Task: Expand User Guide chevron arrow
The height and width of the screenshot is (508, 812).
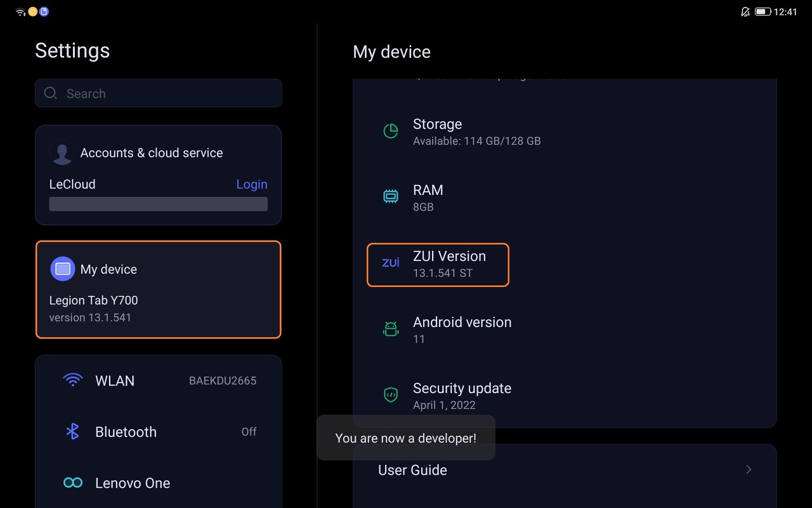Action: coord(749,470)
